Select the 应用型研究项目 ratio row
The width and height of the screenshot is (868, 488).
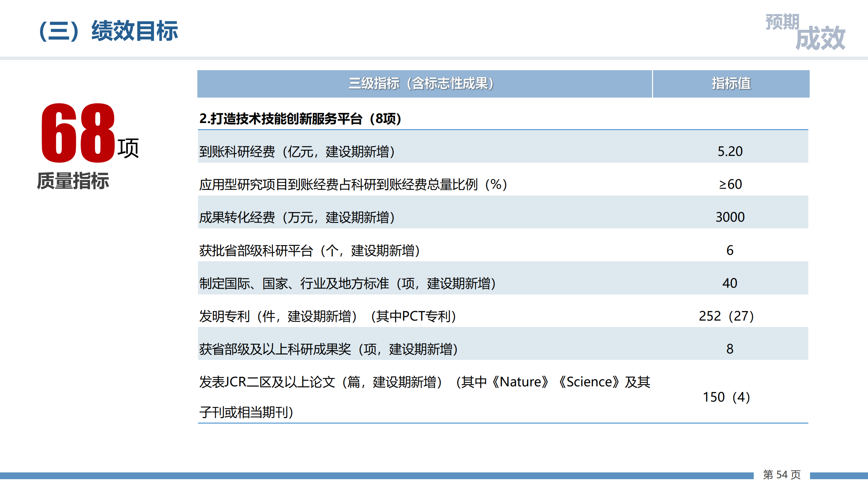[353, 184]
